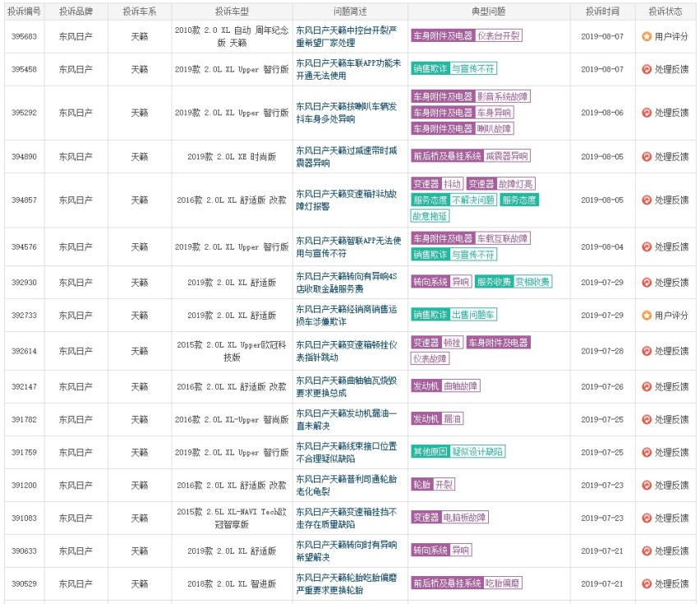Click the 疑似设计缺陷 problem tag

pyautogui.click(x=477, y=452)
